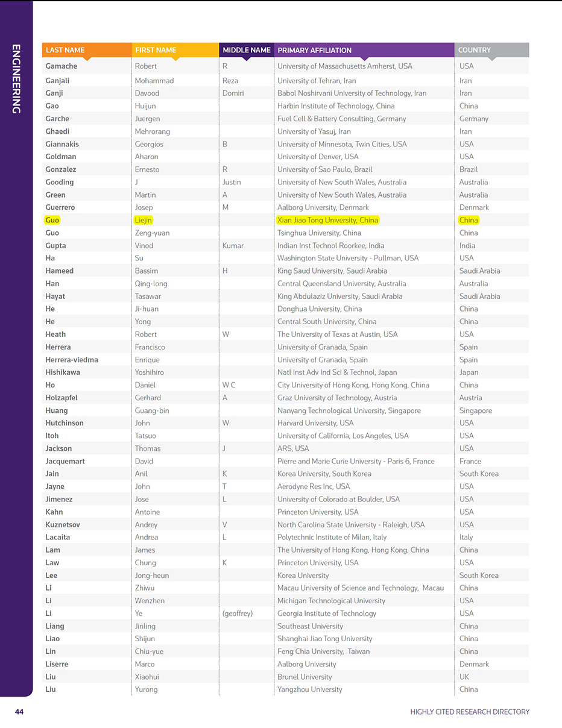Click Central South University, China
Screen dimensions: 562x728
coord(327,321)
